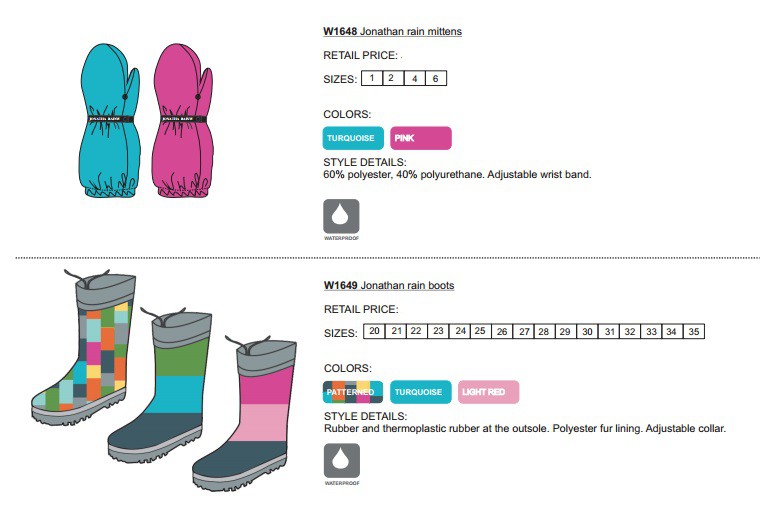Select PATTERNED color swatch for boots
This screenshot has height=514, width=778.
pyautogui.click(x=353, y=392)
